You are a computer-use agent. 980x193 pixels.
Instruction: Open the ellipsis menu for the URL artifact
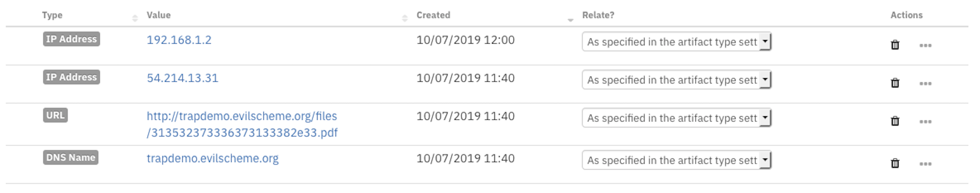click(925, 122)
